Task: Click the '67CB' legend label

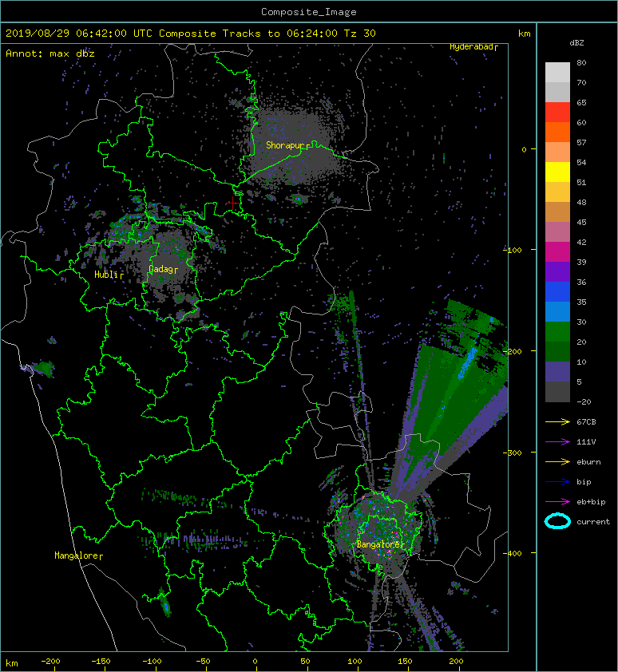Action: click(586, 421)
